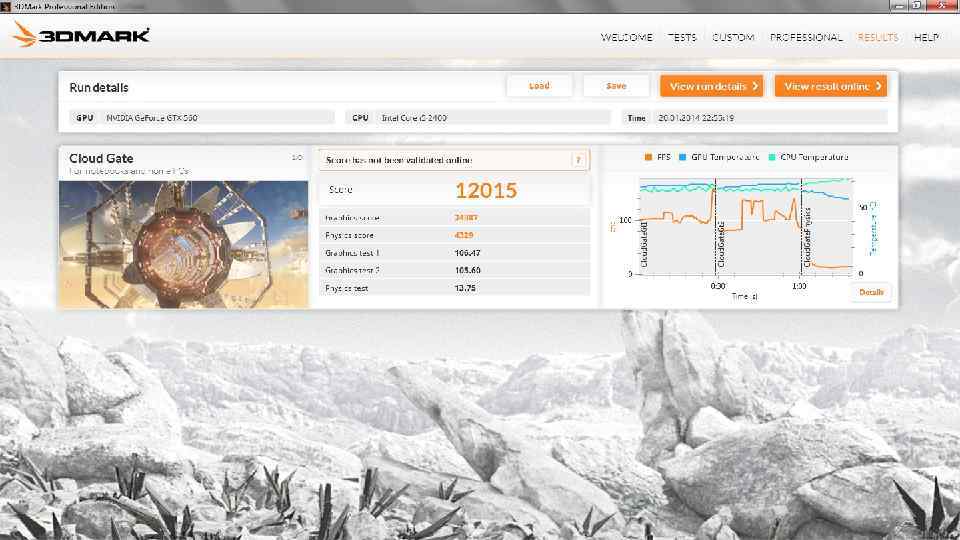Click the score not validated online notice

tap(454, 160)
